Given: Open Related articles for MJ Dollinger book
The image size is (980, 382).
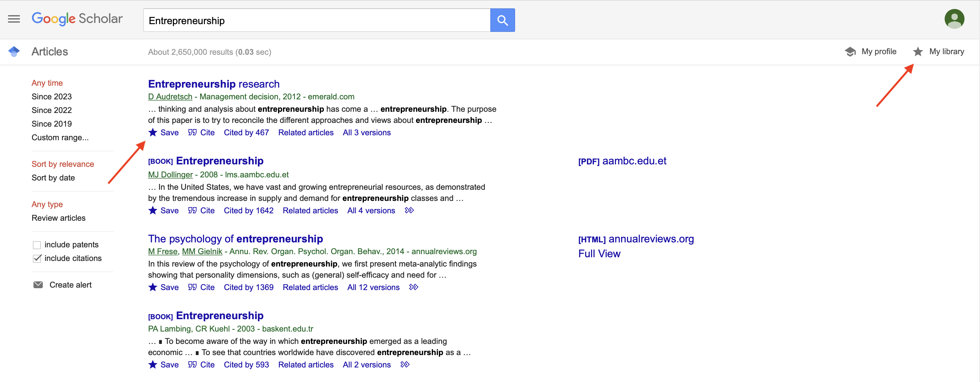Looking at the screenshot, I should point(311,210).
